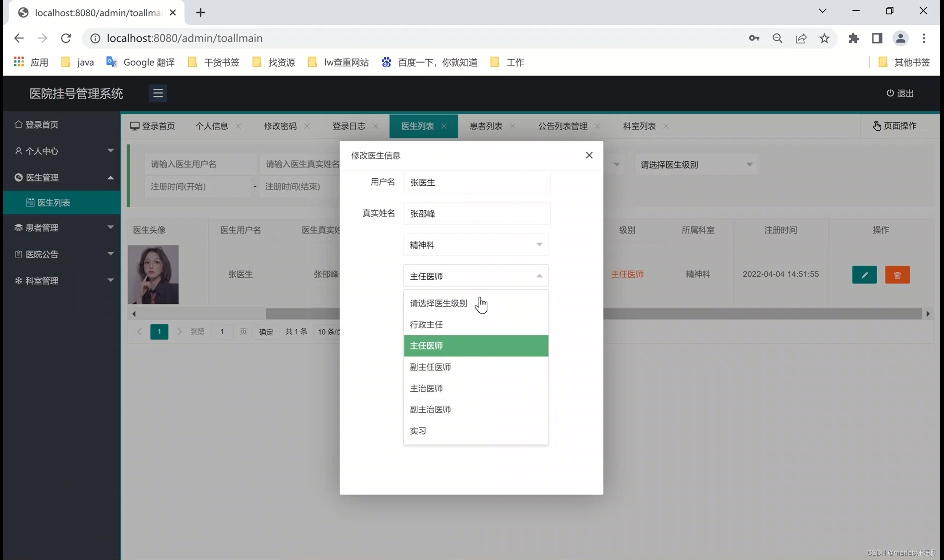Switch to 患者列表 tab

point(486,126)
